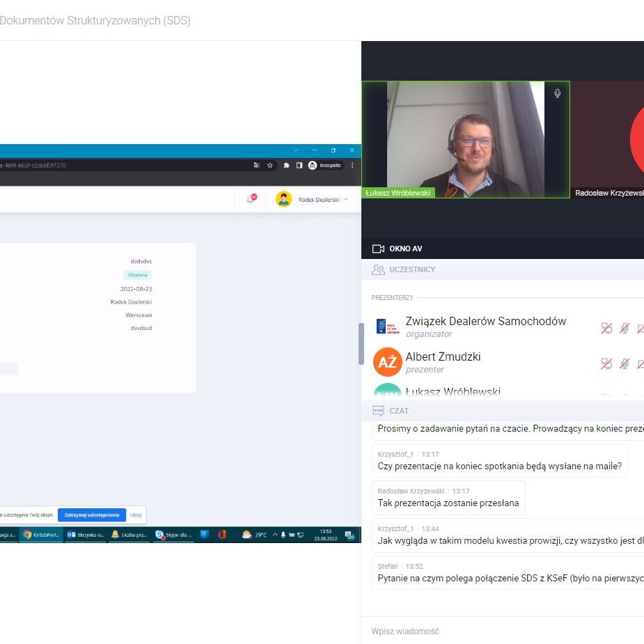Click bookmark star in the browser address bar
The image size is (644, 644).
tap(270, 166)
